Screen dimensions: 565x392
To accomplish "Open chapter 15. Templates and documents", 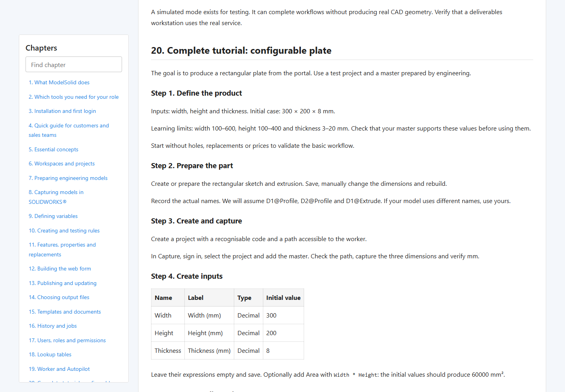I will click(x=65, y=312).
